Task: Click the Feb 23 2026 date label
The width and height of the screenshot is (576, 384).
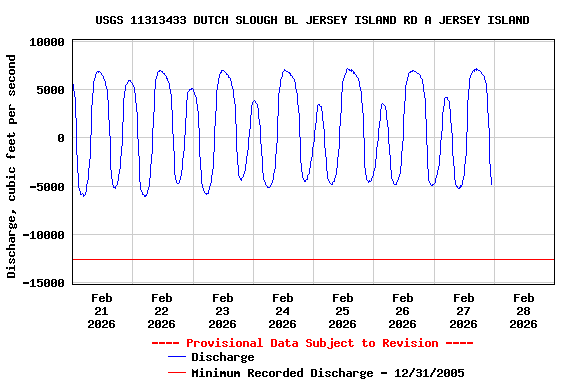Action: [223, 311]
